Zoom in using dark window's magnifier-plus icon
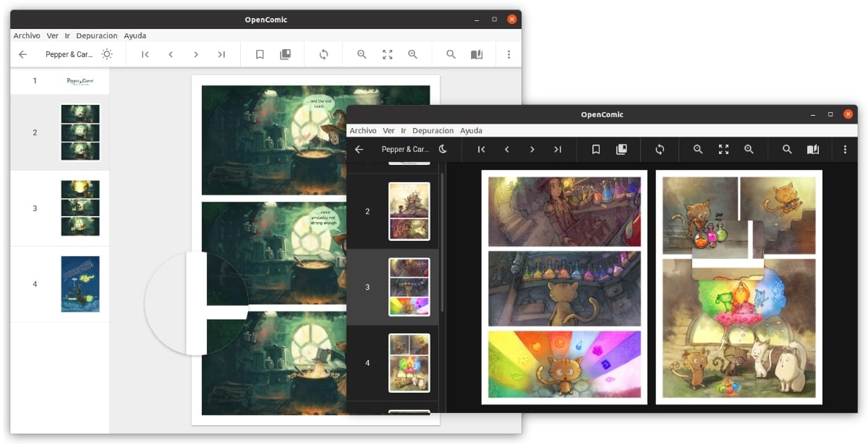 (x=749, y=149)
